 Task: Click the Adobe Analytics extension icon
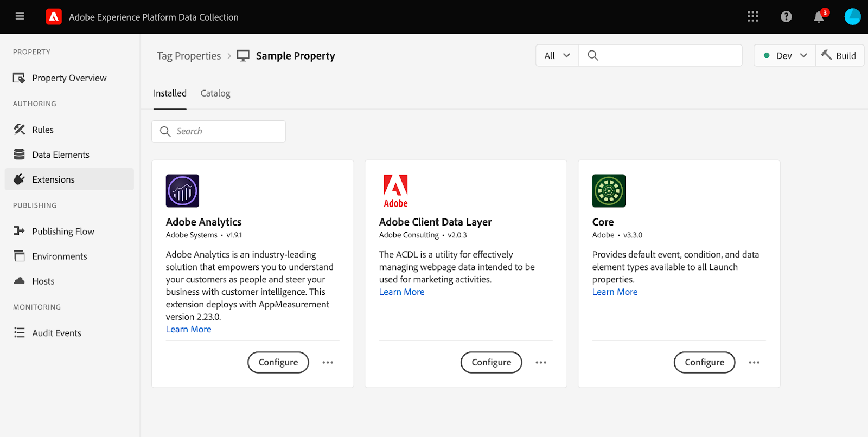click(x=182, y=191)
